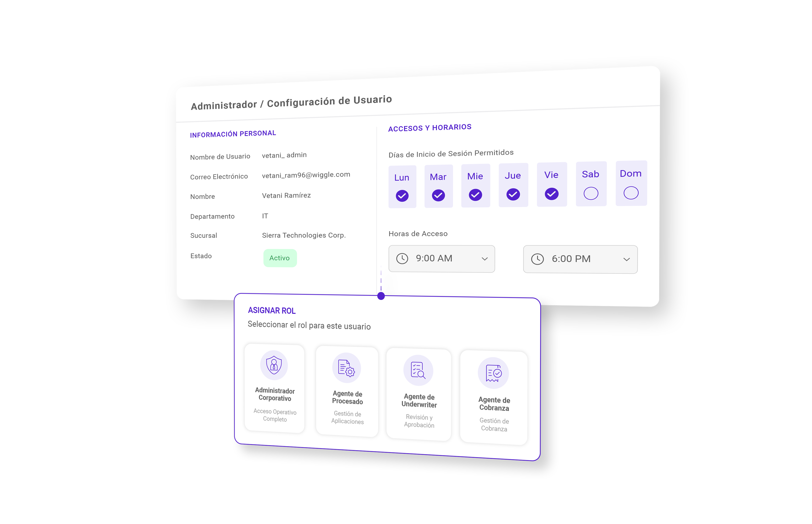
Task: Click the 'Sierra Technologies Corp.' value
Action: pyautogui.click(x=304, y=235)
